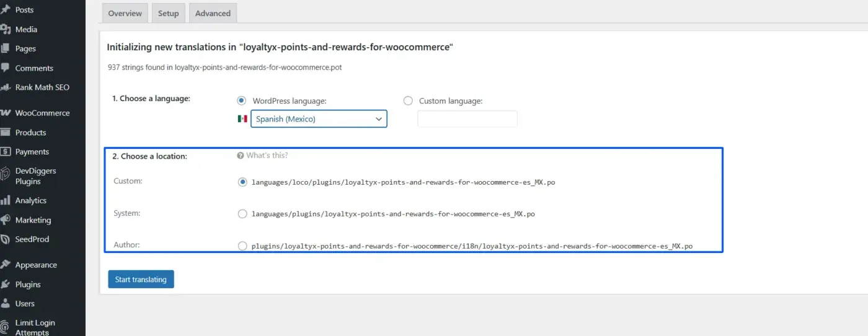The image size is (868, 336).
Task: Click the "2. Choose a location:" label
Action: (x=149, y=156)
